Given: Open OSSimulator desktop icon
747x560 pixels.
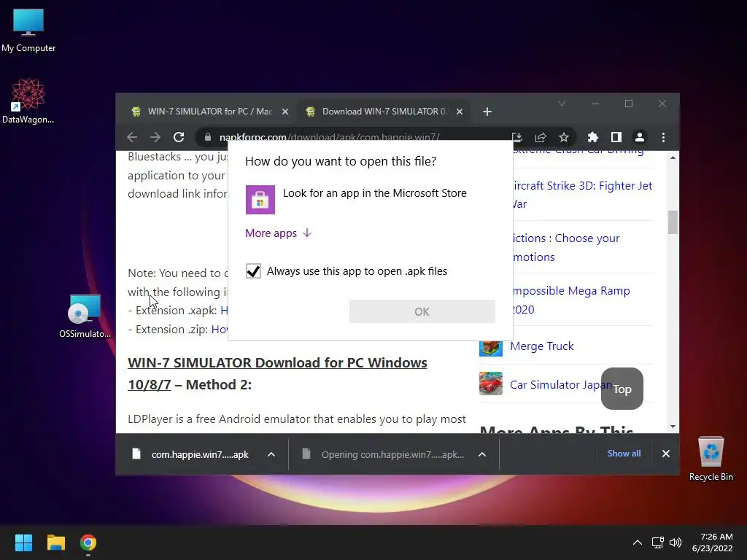Looking at the screenshot, I should click(85, 316).
